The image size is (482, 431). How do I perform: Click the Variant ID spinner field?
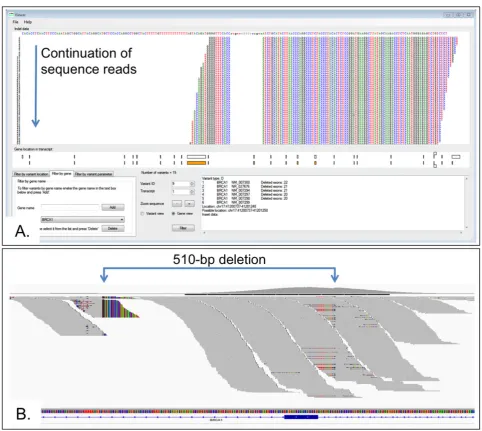pos(183,184)
